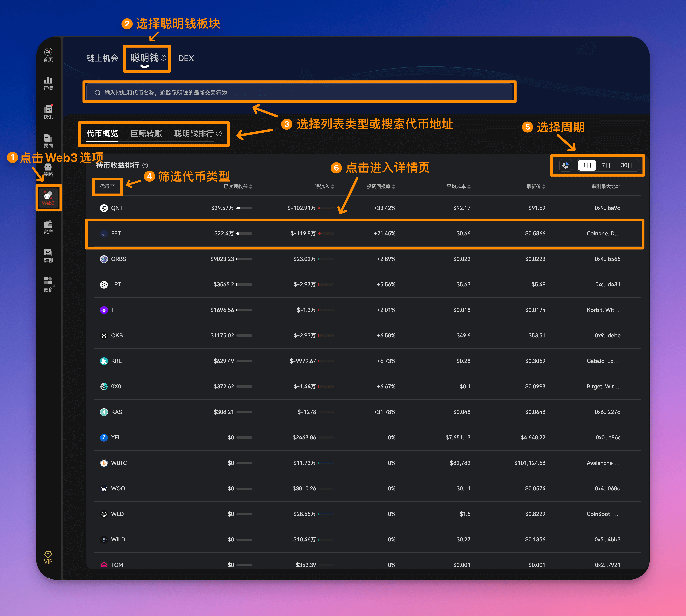Open ORBS top address 0x4...b565
This screenshot has height=616, width=686.
[607, 259]
